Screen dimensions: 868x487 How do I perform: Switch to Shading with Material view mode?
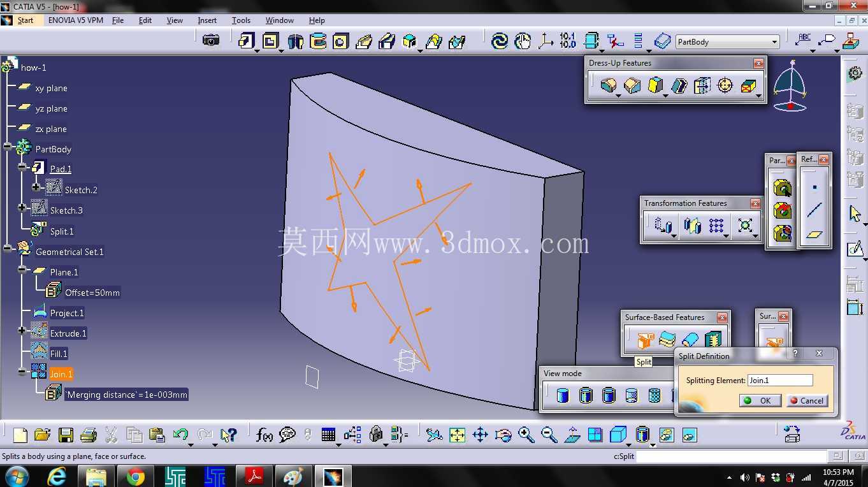[655, 396]
